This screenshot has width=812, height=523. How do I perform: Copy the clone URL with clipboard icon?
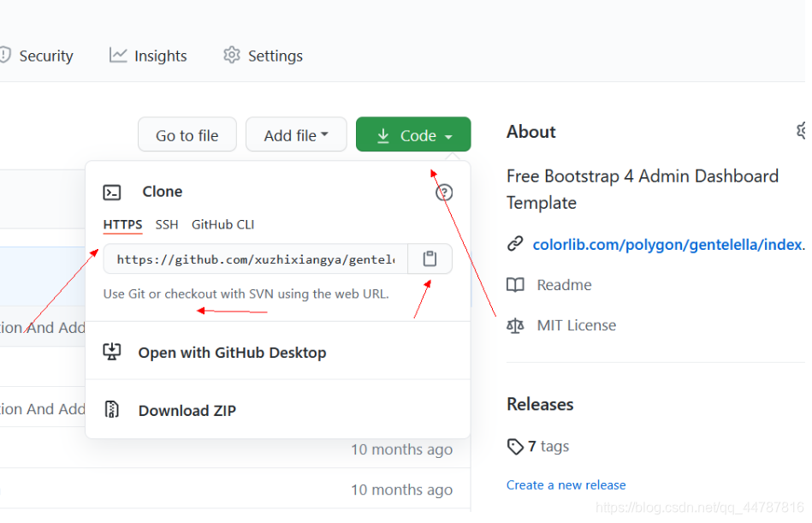pos(430,259)
